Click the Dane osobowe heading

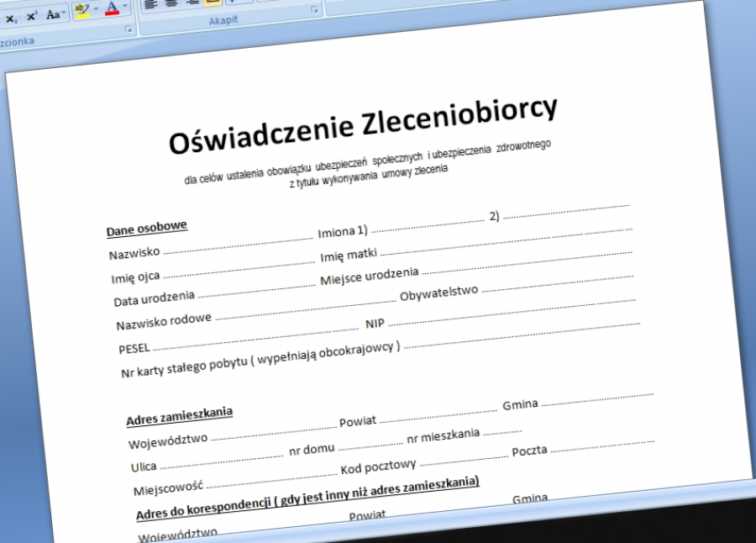tap(147, 228)
